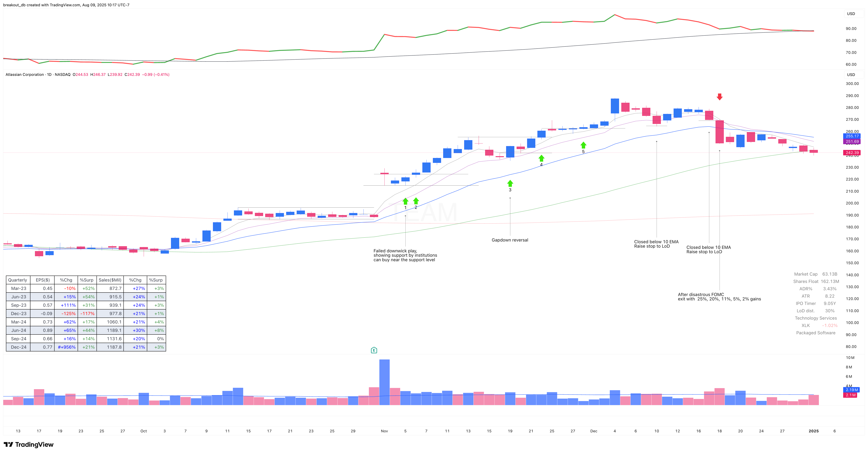Click green buy arrow labeled 2
868x454 pixels.
pyautogui.click(x=416, y=201)
